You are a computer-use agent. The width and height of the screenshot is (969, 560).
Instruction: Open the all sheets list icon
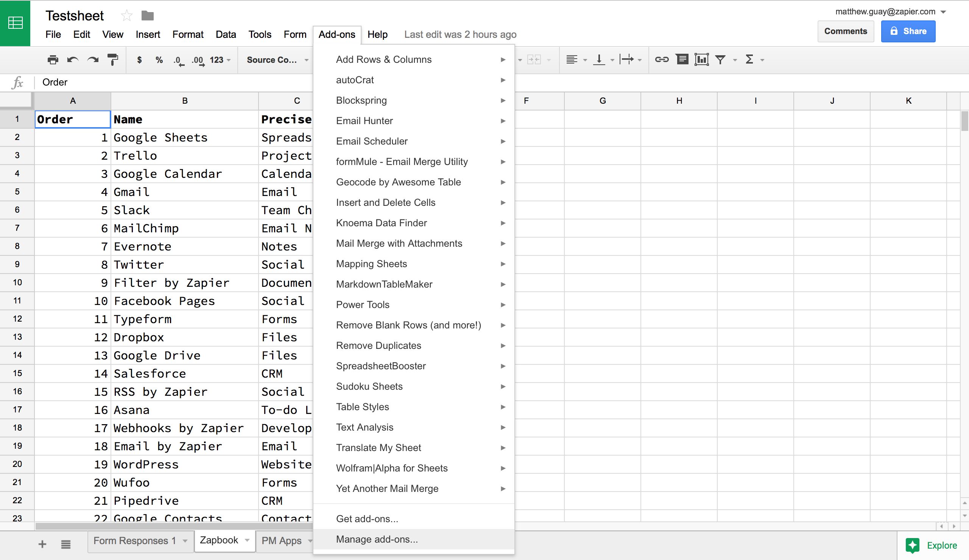pos(66,544)
